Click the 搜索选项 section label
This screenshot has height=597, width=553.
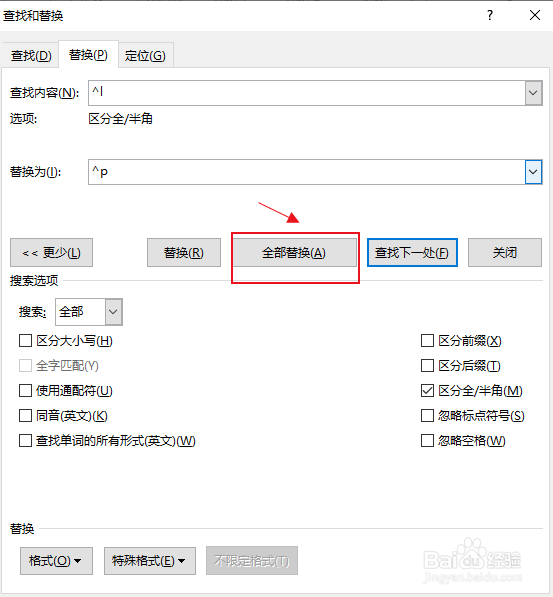[34, 281]
